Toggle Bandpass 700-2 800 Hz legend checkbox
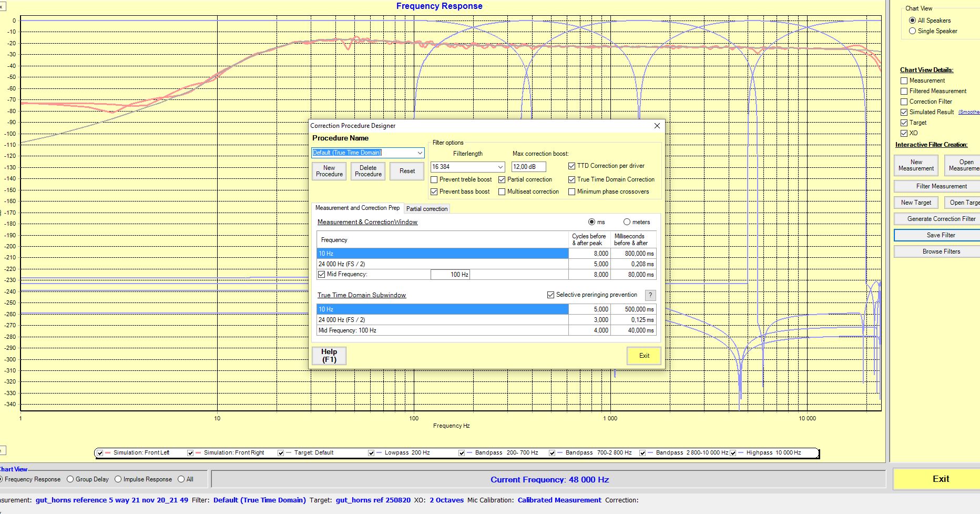 (x=552, y=452)
